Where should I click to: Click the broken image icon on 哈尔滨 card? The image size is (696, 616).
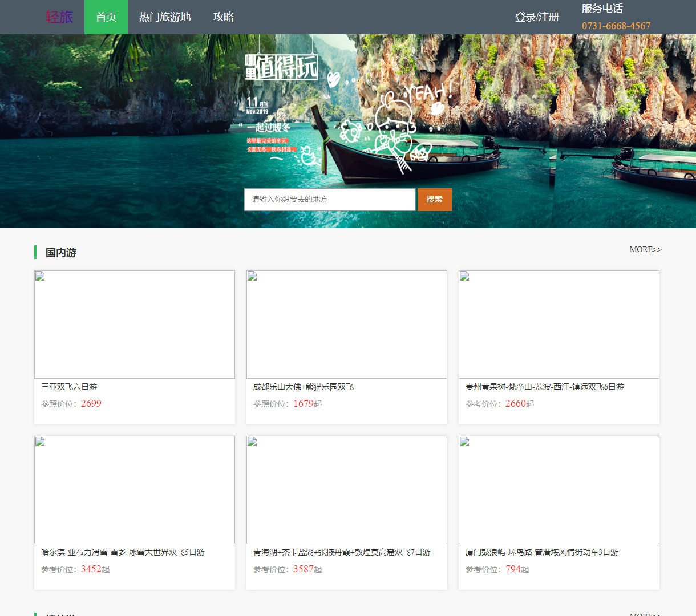(x=39, y=440)
